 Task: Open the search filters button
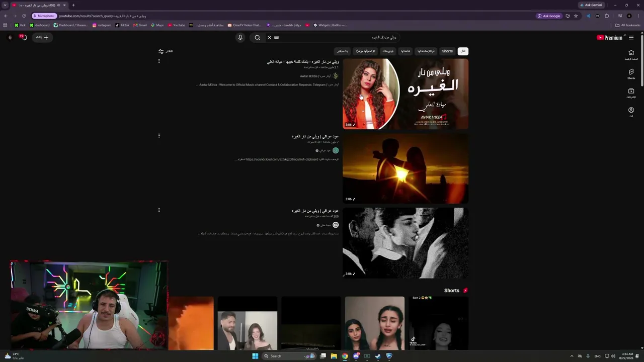166,51
